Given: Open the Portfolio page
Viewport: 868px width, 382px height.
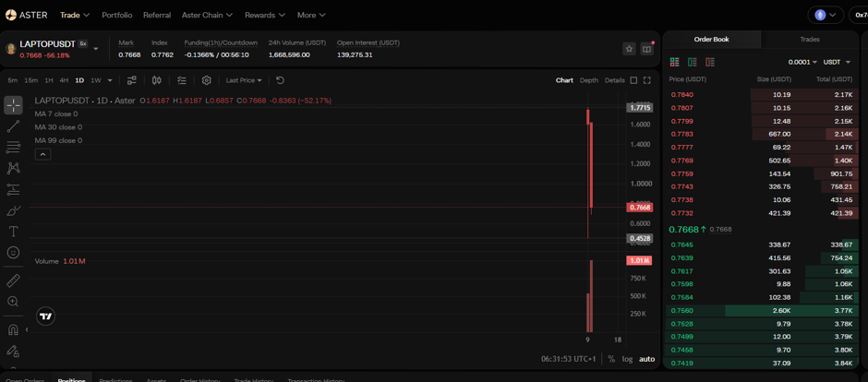Looking at the screenshot, I should 116,15.
